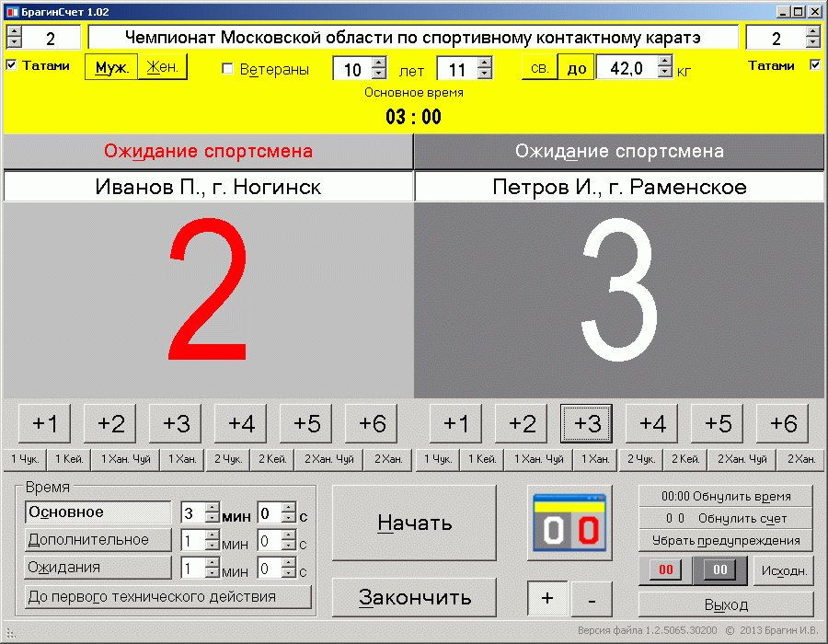The height and width of the screenshot is (644, 828).
Task: Give Петров a 2 Хан. Чуй penalty
Action: (742, 459)
